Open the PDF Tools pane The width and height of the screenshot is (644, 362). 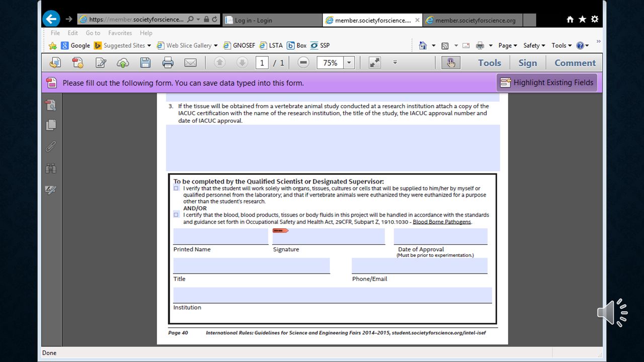click(x=490, y=63)
